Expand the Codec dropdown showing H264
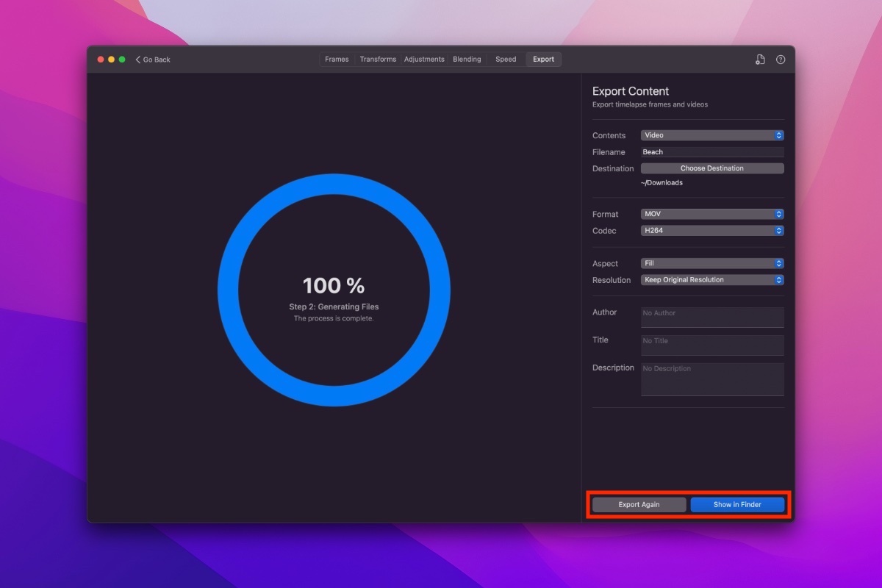Image resolution: width=882 pixels, height=588 pixels. pyautogui.click(x=712, y=230)
